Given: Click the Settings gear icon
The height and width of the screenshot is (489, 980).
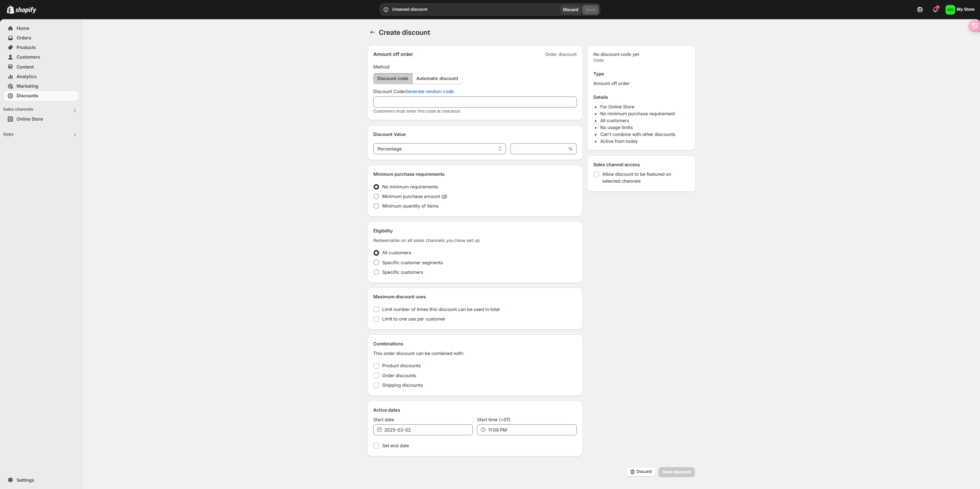Looking at the screenshot, I should [x=10, y=480].
